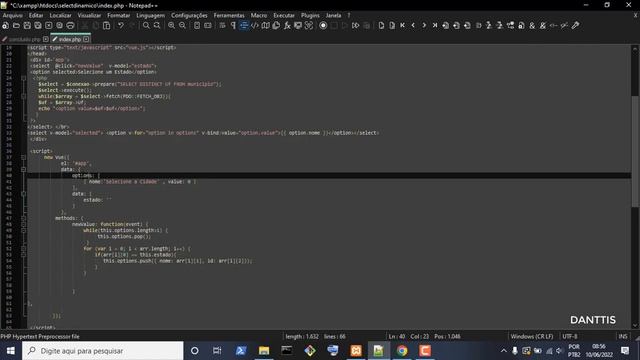The width and height of the screenshot is (640, 360).
Task: Open the Plugins menu
Action: [310, 15]
